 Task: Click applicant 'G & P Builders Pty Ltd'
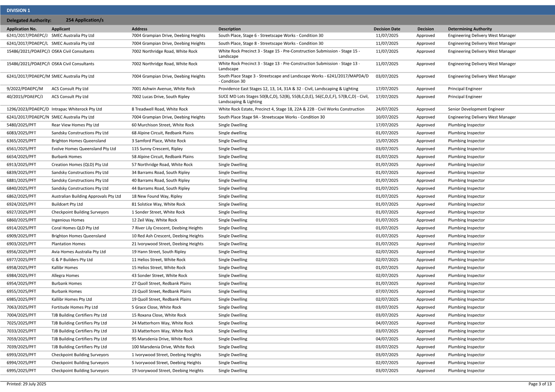click(72, 260)
